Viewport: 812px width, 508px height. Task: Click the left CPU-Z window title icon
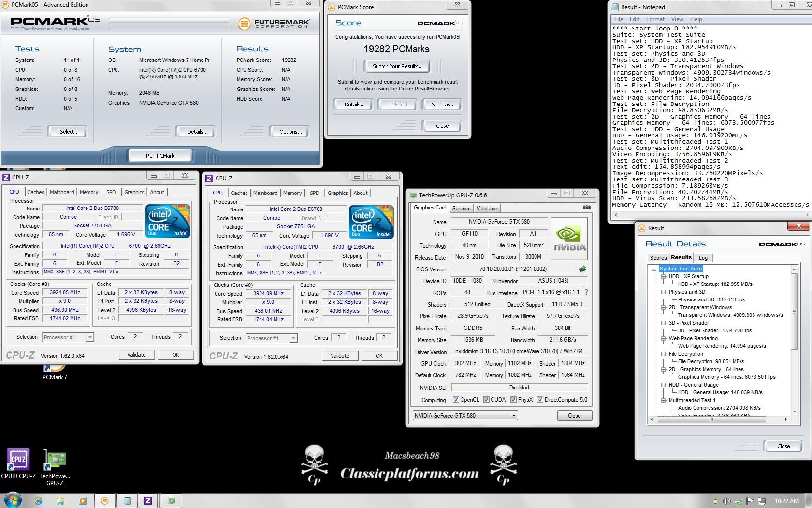(6, 177)
